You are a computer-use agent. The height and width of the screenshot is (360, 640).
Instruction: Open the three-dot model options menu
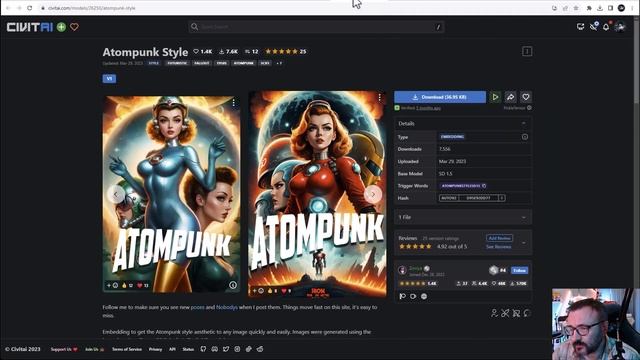click(527, 51)
